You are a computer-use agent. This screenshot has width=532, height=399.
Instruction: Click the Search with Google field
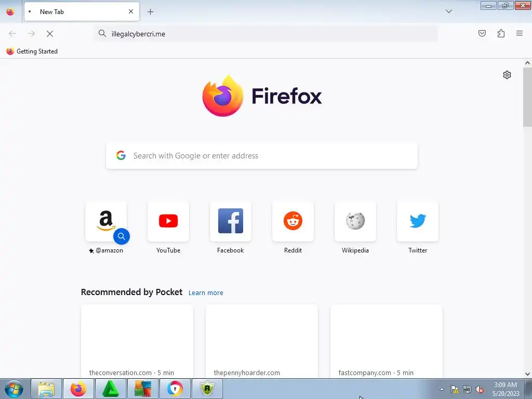click(x=262, y=156)
